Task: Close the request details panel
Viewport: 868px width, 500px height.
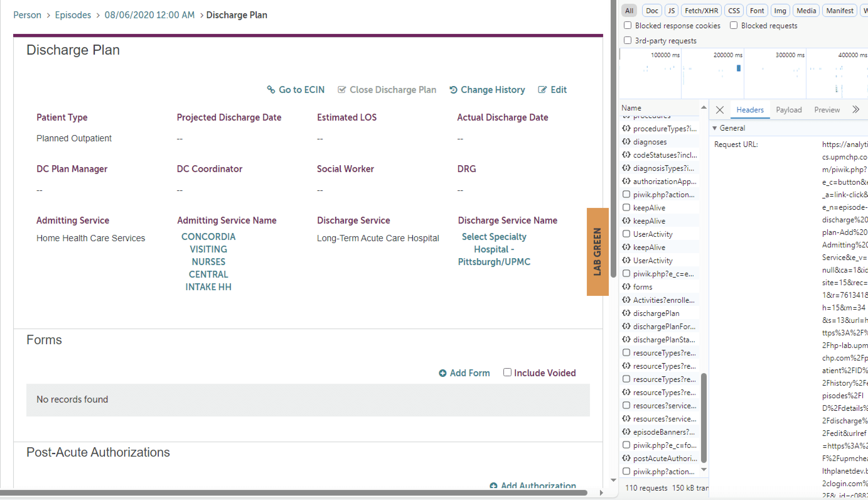Action: pyautogui.click(x=720, y=110)
